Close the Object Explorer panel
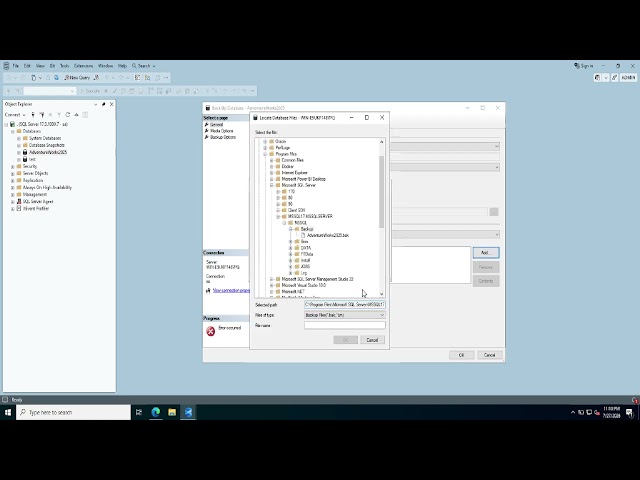The image size is (640, 480). click(111, 104)
